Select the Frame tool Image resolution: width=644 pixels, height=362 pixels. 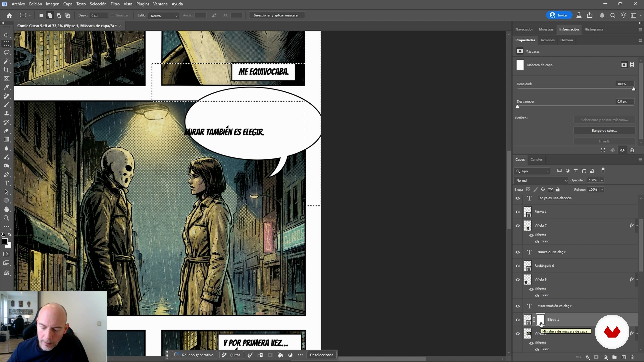point(7,78)
